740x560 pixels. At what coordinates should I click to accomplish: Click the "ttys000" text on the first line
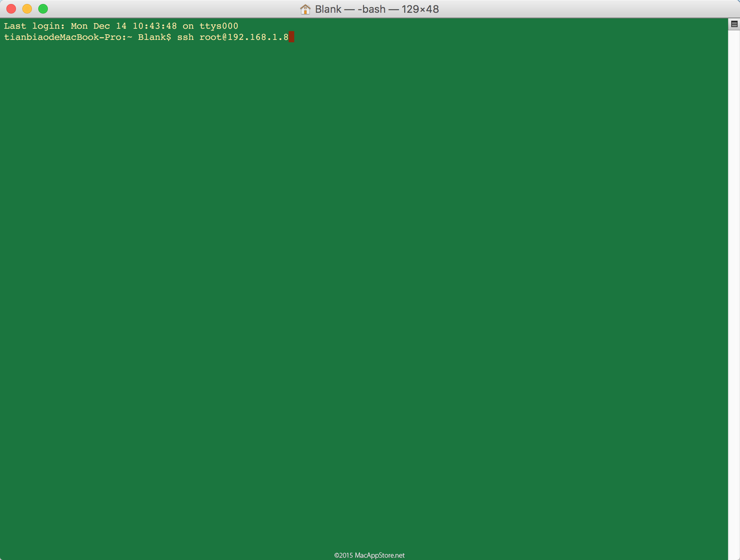coord(218,26)
